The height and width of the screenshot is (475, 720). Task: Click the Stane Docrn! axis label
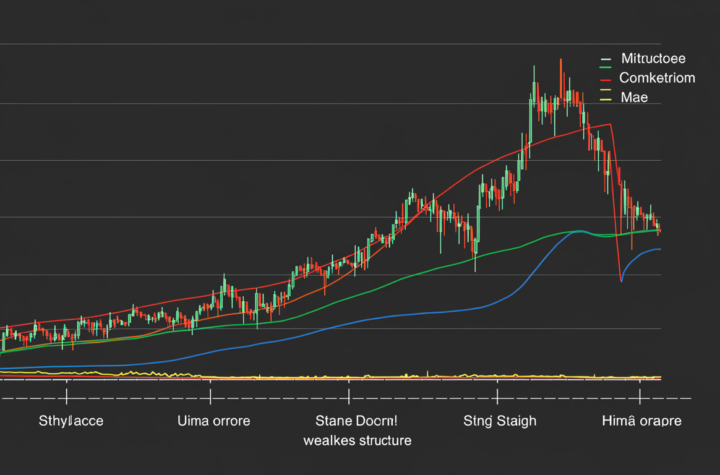pos(355,421)
